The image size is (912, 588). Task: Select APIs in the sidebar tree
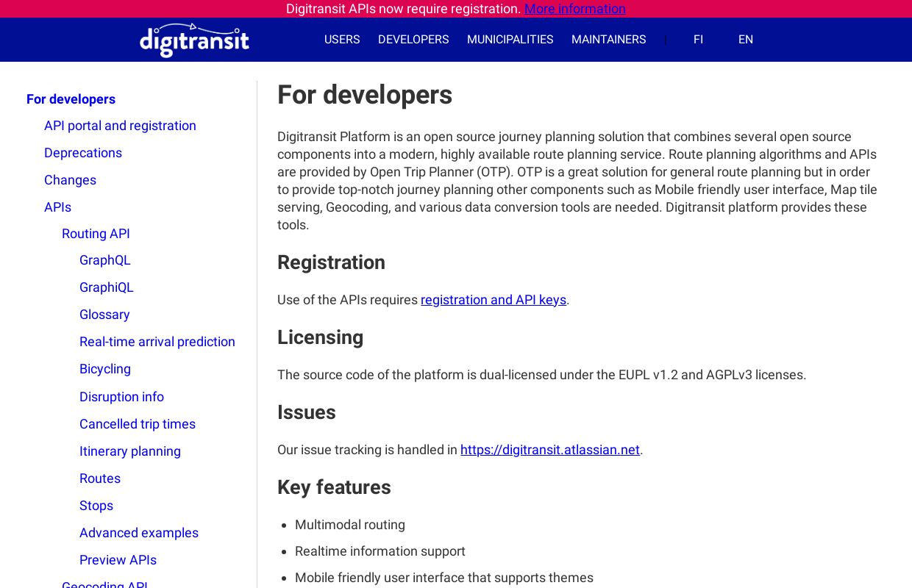[57, 207]
